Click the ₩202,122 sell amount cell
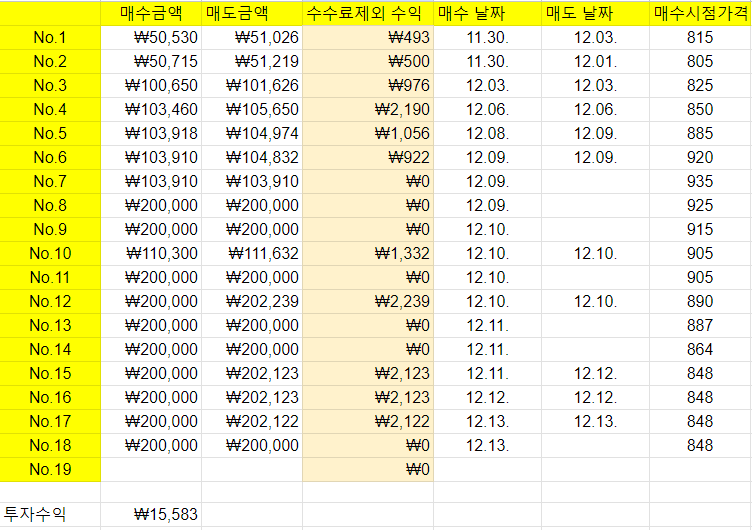Viewport: 752px width, 530px height. coord(252,421)
